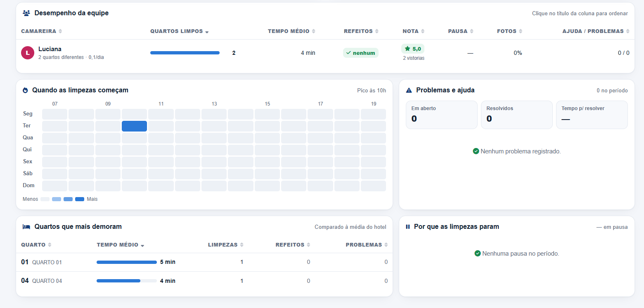Viewport: 644px width, 308px height.
Task: Click the team icon beside Desempenho da equipe
Action: click(x=26, y=13)
